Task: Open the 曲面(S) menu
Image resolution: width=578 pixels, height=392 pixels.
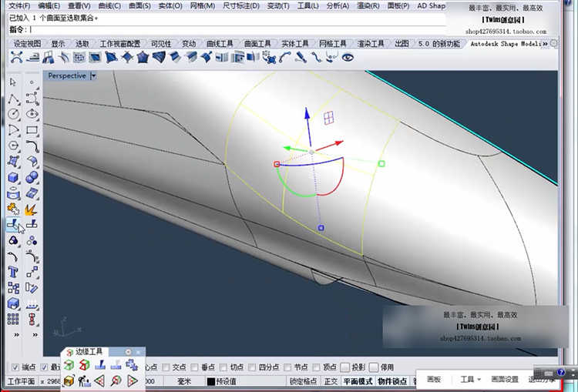Action: coord(139,6)
